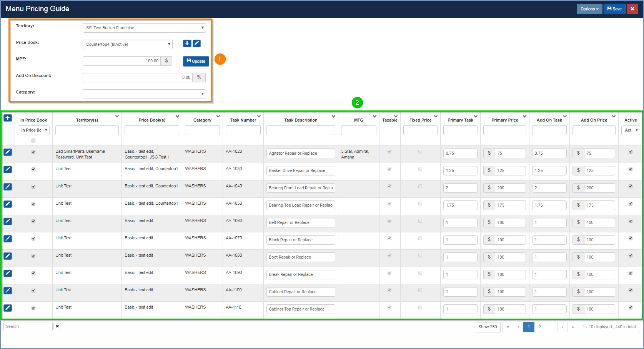Viewport: 644px width, 349px height.
Task: Toggle In Price Book checkbox for AA-1040
Action: tap(33, 187)
